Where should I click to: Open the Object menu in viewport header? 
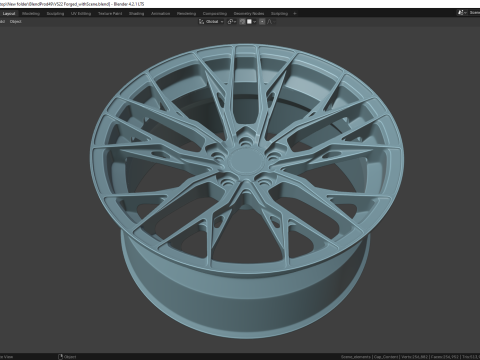pyautogui.click(x=15, y=22)
